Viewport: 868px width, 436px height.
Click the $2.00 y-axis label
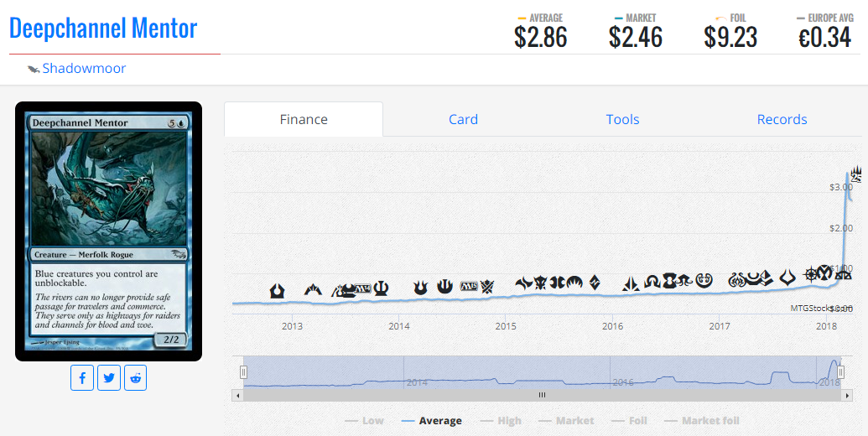(841, 228)
